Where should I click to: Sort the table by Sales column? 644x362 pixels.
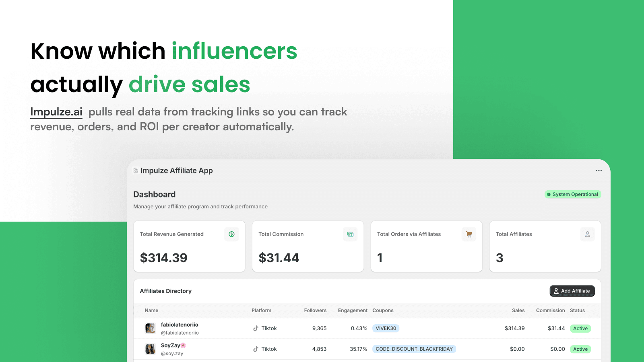click(518, 310)
